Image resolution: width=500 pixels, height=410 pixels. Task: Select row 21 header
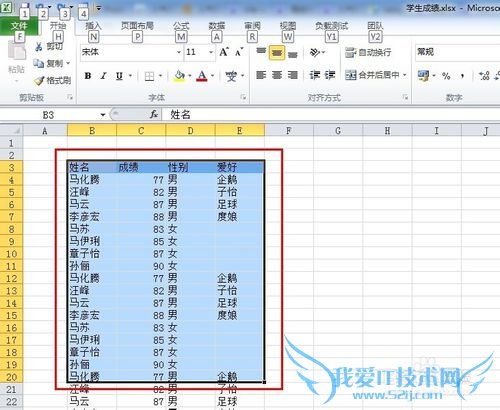coord(11,389)
